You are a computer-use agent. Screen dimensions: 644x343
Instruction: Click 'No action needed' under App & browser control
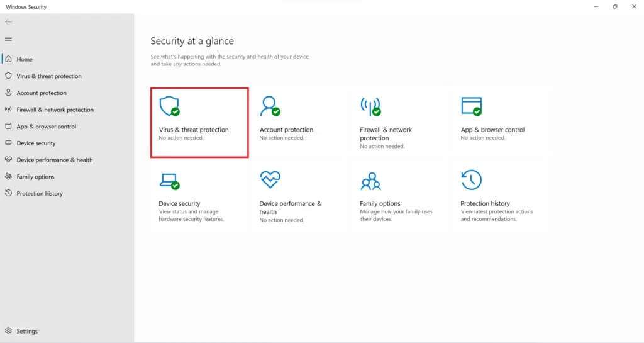(483, 138)
